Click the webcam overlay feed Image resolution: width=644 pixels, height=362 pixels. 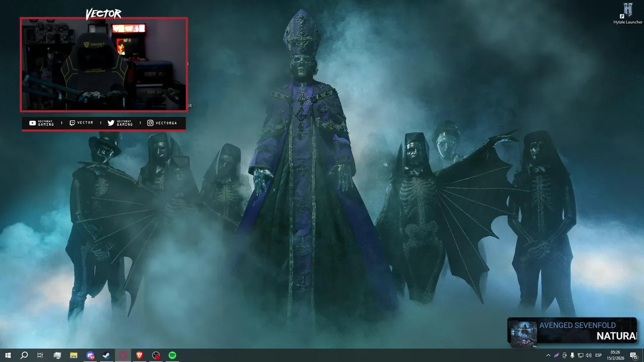104,64
